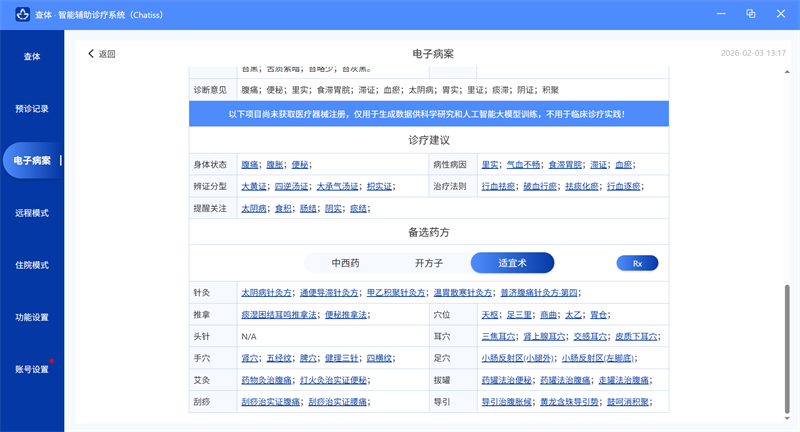Image resolution: width=800 pixels, height=432 pixels.
Task: Open 功能设置 in the sidebar
Action: (32, 317)
